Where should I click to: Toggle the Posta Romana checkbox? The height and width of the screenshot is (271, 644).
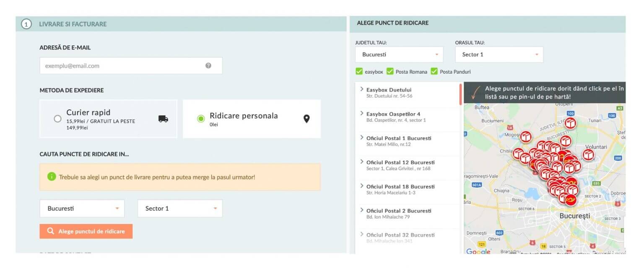click(390, 72)
